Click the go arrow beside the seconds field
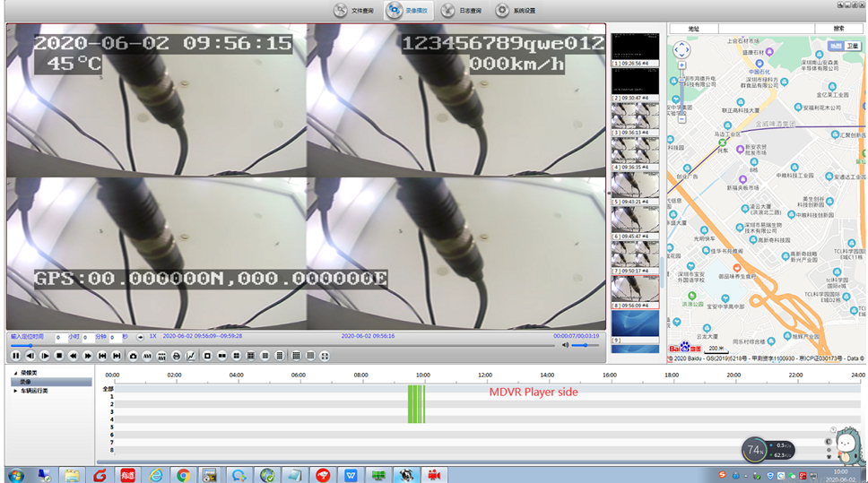The image size is (868, 483). coord(140,337)
